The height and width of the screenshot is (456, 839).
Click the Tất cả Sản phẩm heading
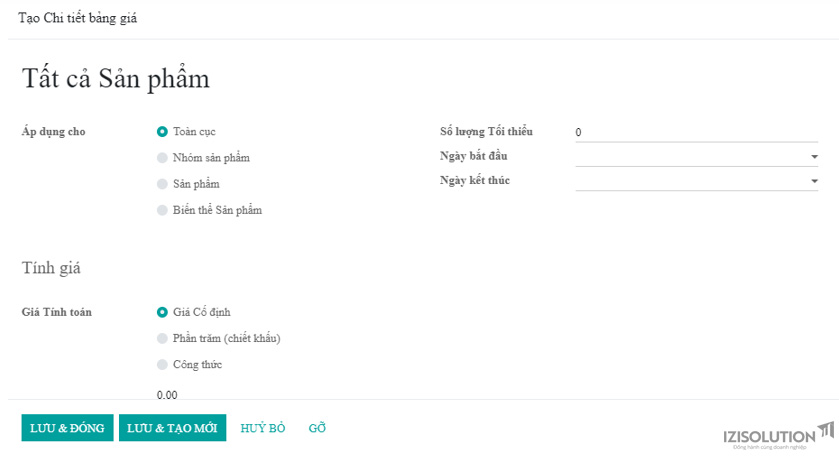[116, 79]
